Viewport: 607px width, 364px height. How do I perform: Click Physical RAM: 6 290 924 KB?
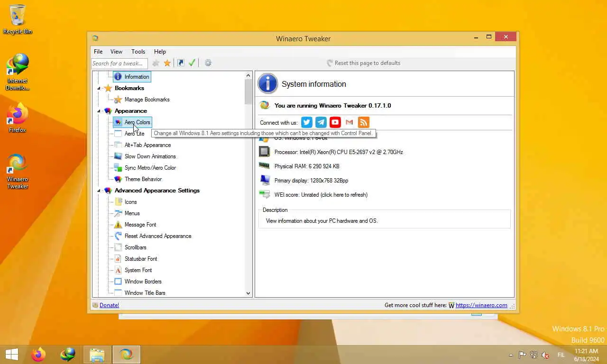point(307,166)
